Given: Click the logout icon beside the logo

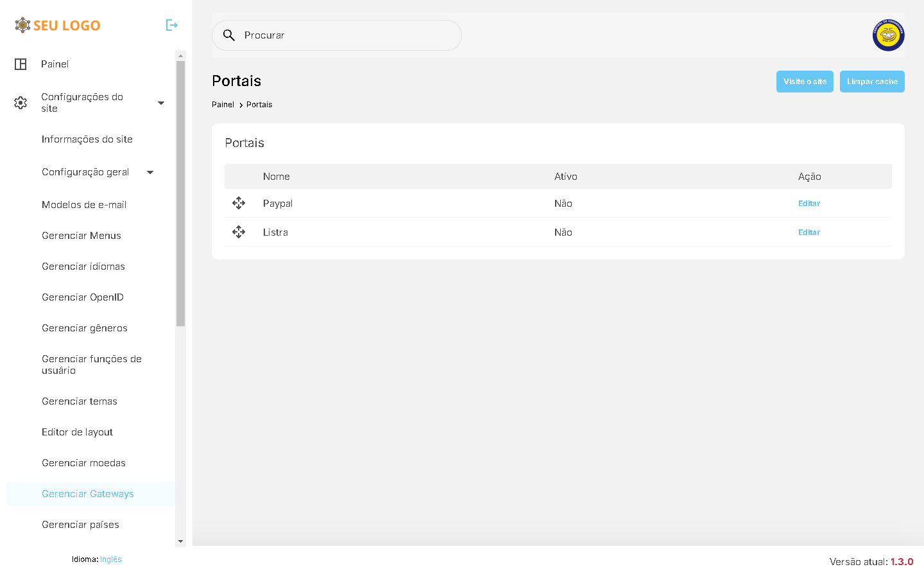Looking at the screenshot, I should click(171, 25).
